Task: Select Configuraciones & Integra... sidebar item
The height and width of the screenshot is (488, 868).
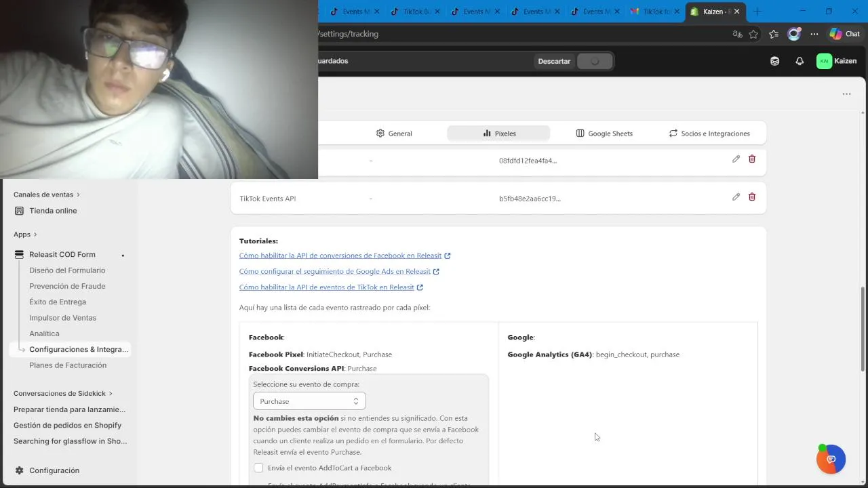Action: click(69, 350)
